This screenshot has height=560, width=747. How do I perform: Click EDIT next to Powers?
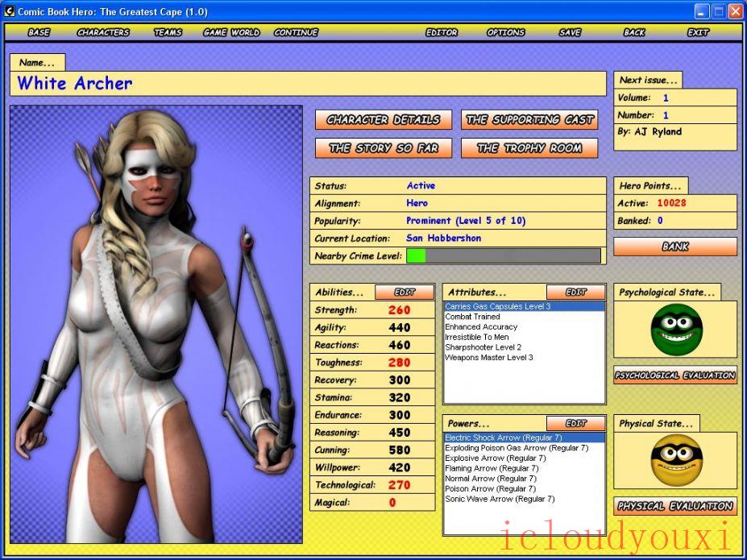tap(576, 423)
